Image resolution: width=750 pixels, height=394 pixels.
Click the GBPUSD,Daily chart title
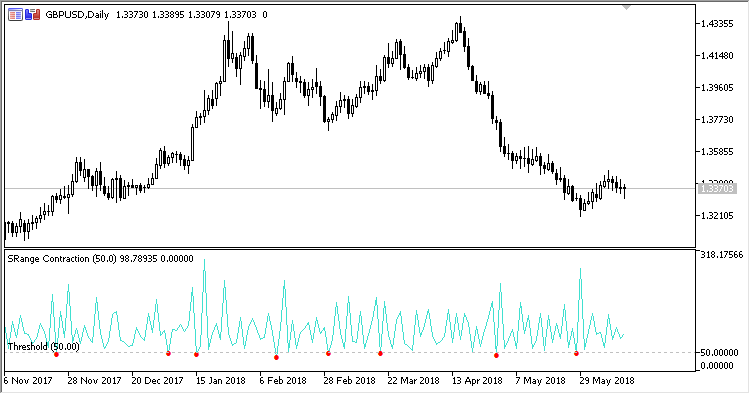click(77, 15)
